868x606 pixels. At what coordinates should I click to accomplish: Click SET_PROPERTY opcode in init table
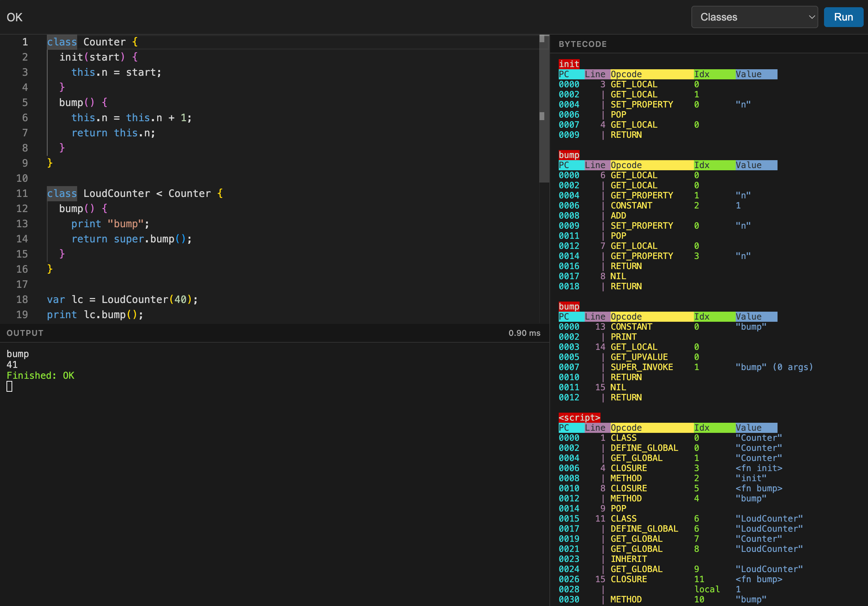(642, 104)
